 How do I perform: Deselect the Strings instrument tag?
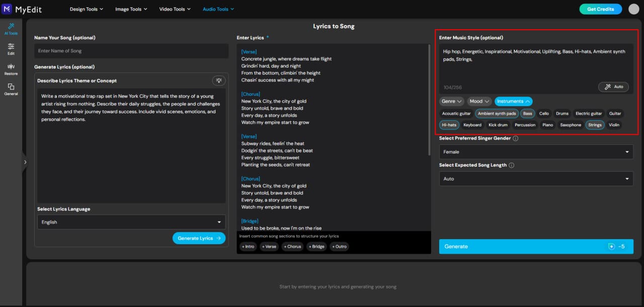coord(595,124)
